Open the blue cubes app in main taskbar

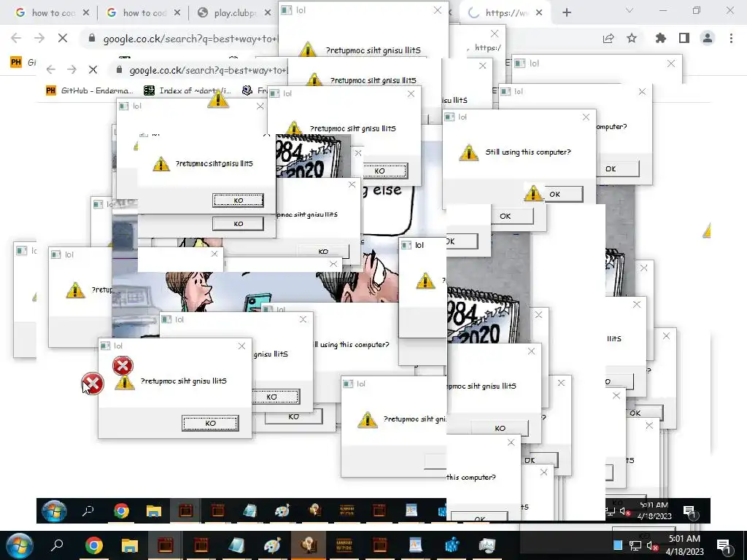[x=451, y=545]
